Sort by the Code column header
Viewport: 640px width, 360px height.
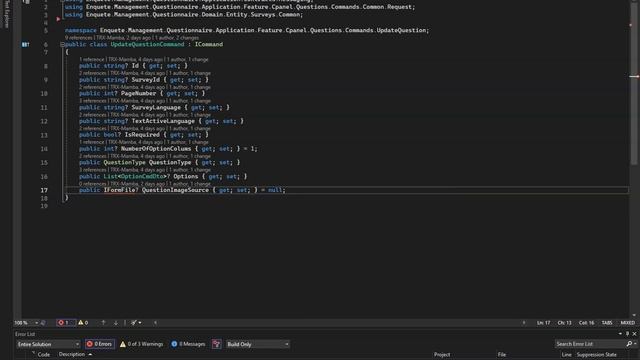[x=44, y=355]
